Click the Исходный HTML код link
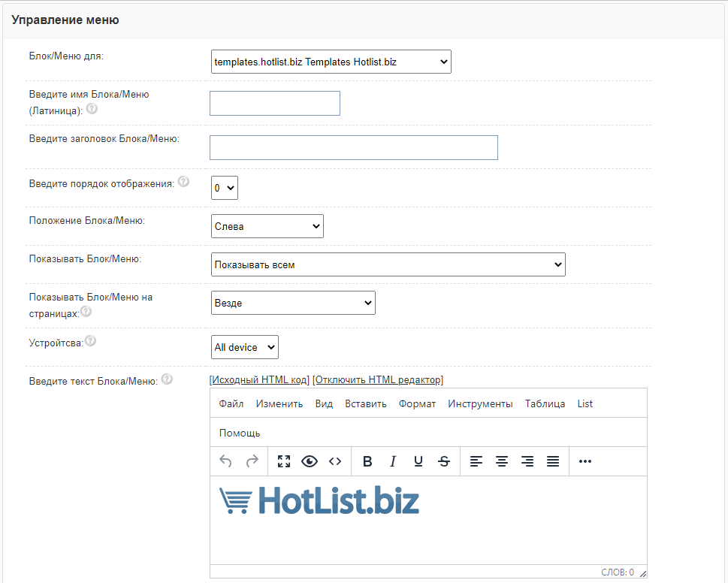 tap(260, 380)
